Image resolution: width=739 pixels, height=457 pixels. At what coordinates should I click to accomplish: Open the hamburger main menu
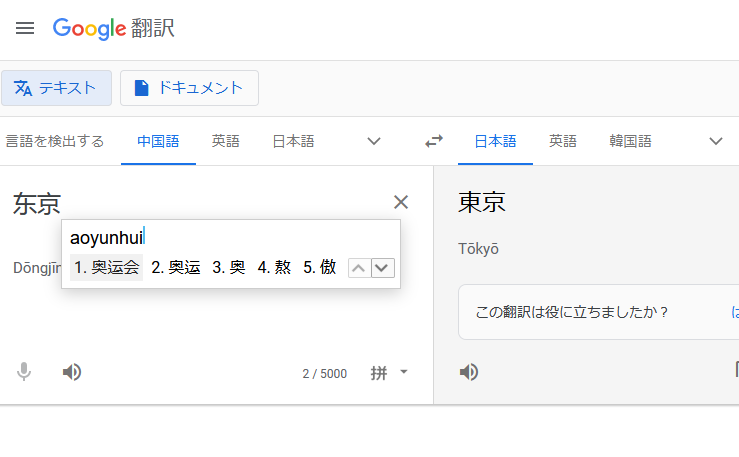[25, 28]
